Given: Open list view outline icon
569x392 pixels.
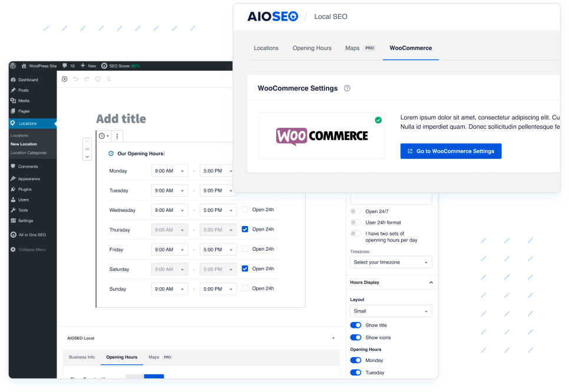Looking at the screenshot, I should [108, 79].
